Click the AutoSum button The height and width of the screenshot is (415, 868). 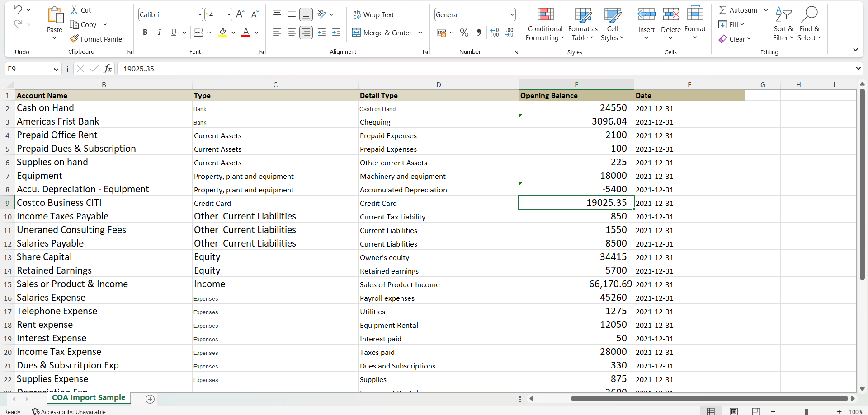[738, 10]
